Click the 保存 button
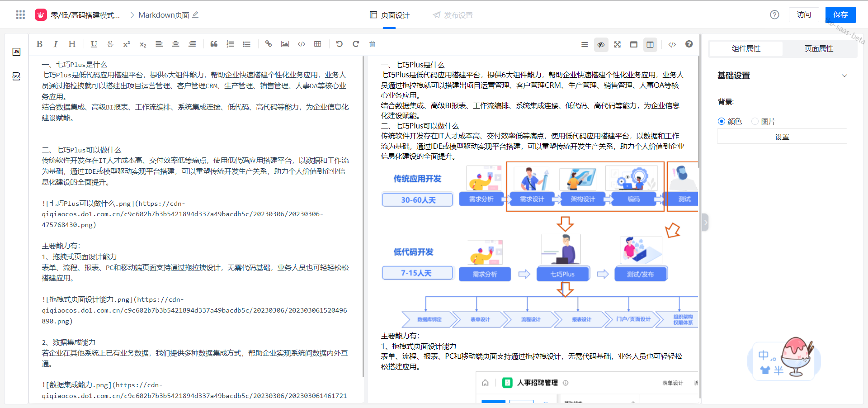Screen dimensions: 868x408 (x=840, y=15)
